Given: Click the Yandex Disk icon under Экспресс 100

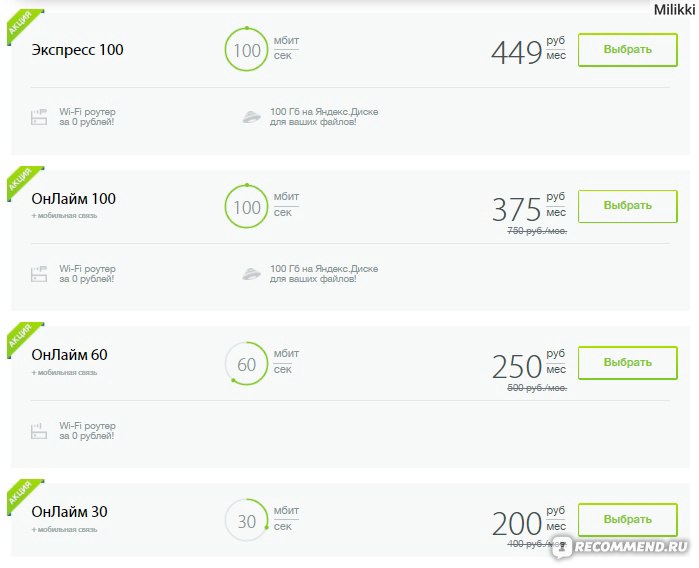Looking at the screenshot, I should (x=251, y=117).
